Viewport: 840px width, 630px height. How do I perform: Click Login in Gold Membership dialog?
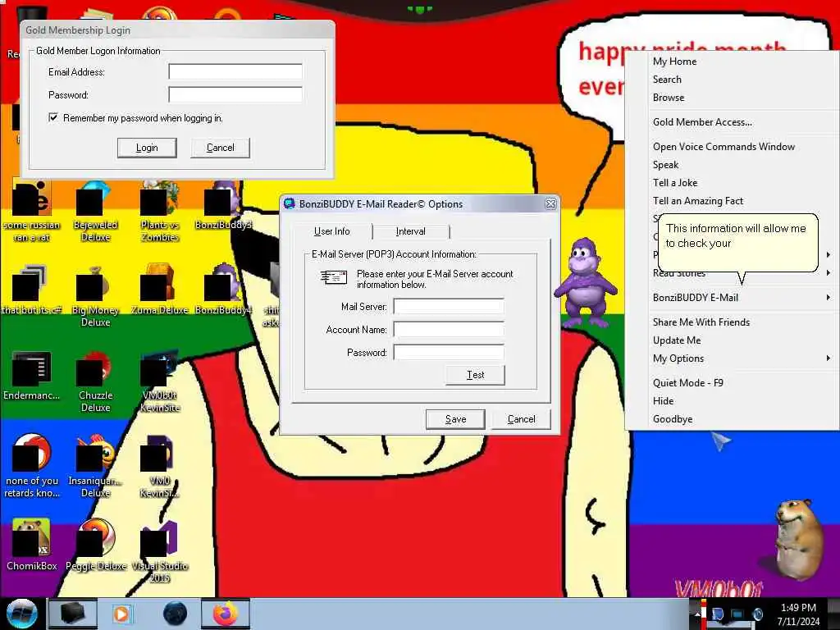(x=147, y=148)
